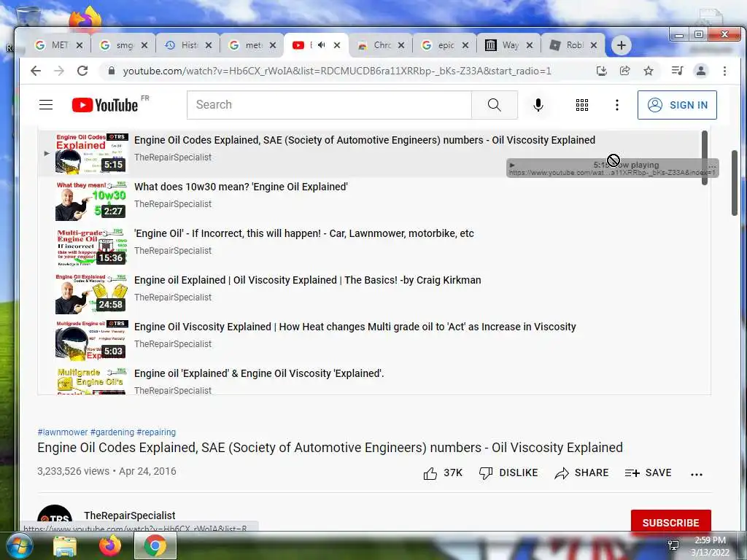
Task: Open the 5:15 Engine Oil Codes thumbnail
Action: click(x=91, y=154)
